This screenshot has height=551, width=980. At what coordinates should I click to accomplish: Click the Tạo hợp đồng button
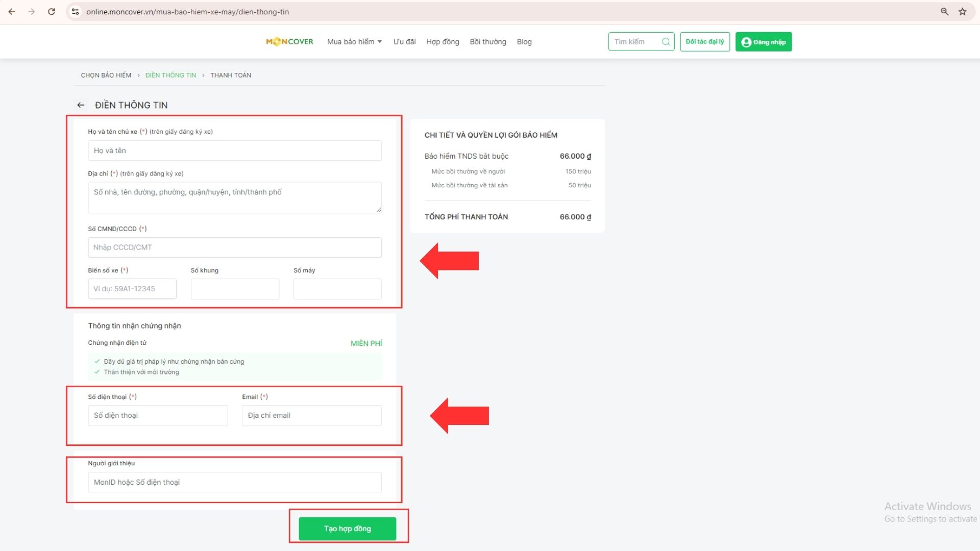click(x=348, y=529)
